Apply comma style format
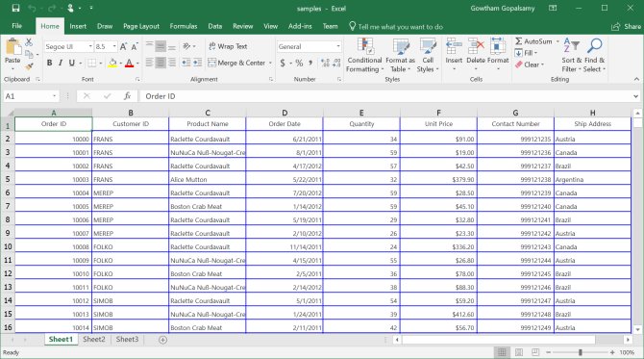The height and width of the screenshot is (359, 644). coord(310,63)
